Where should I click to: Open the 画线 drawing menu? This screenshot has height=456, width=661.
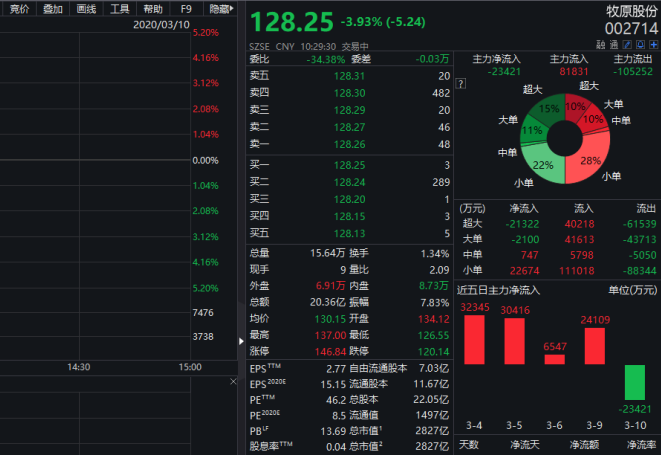coord(86,8)
